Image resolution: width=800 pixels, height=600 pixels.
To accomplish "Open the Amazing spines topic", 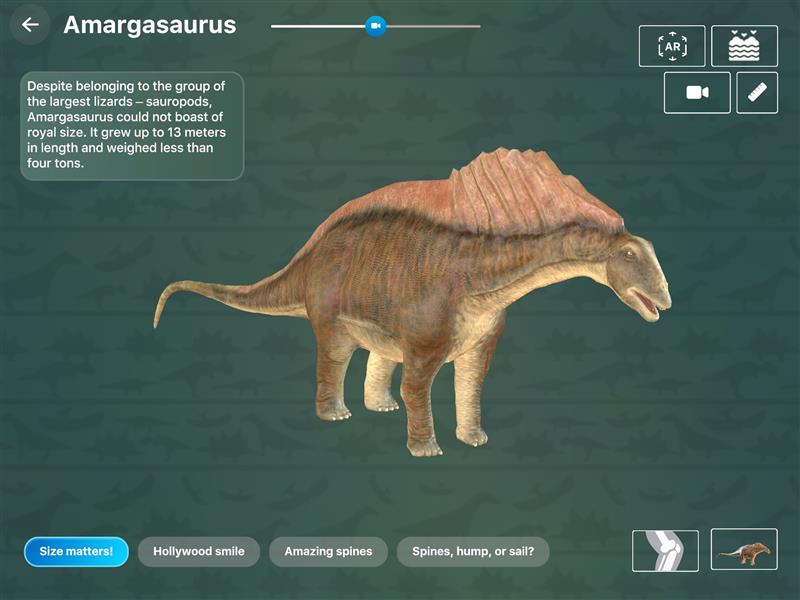I will pyautogui.click(x=329, y=552).
